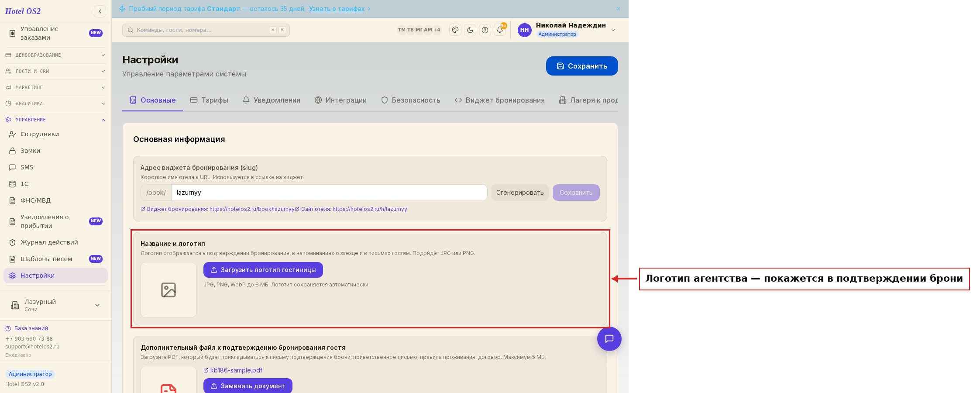Screen dimensions: 980x393
Task: Open SMS in the sidebar
Action: coord(55,167)
